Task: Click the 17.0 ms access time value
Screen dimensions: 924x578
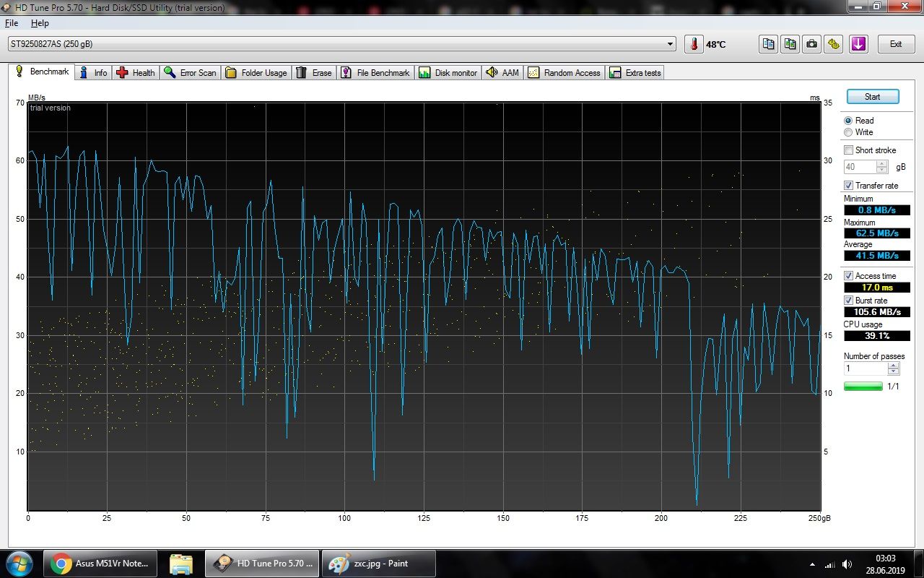Action: [877, 288]
